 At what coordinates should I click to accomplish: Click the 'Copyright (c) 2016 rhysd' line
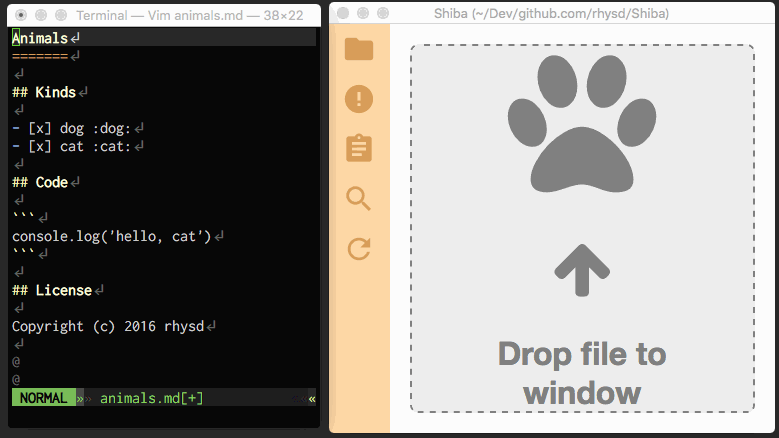[x=108, y=326]
